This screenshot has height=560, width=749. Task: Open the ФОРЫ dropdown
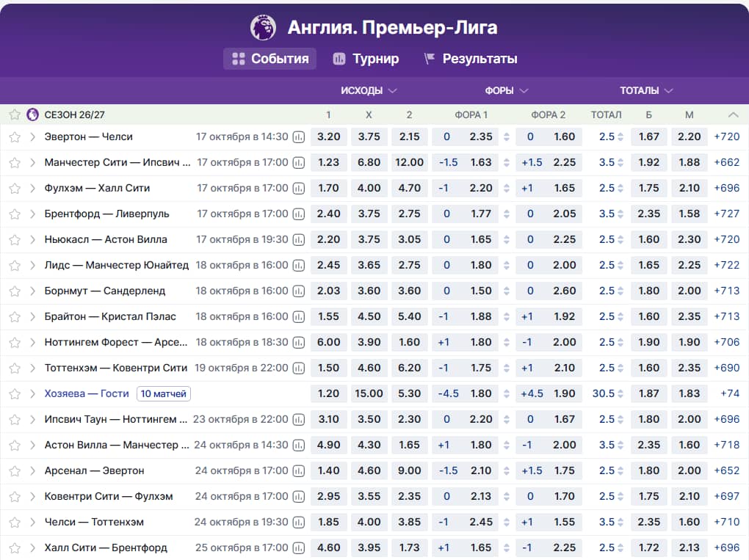(x=507, y=91)
